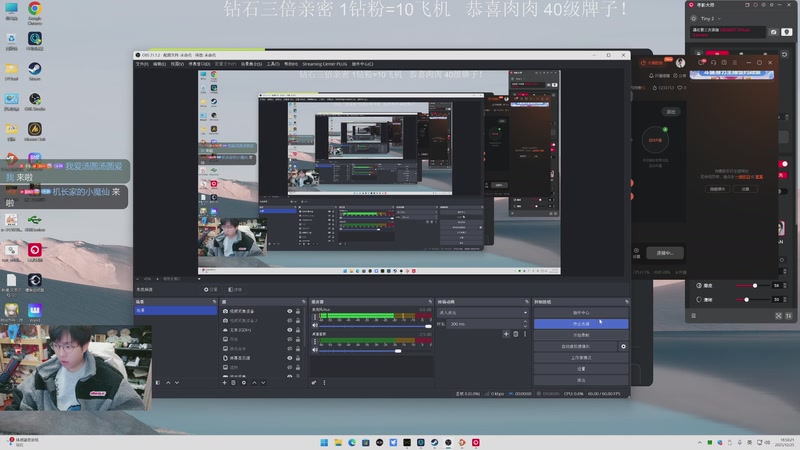800x450 pixels.
Task: Click blue Stop Streaming button in Controls
Action: pyautogui.click(x=581, y=324)
